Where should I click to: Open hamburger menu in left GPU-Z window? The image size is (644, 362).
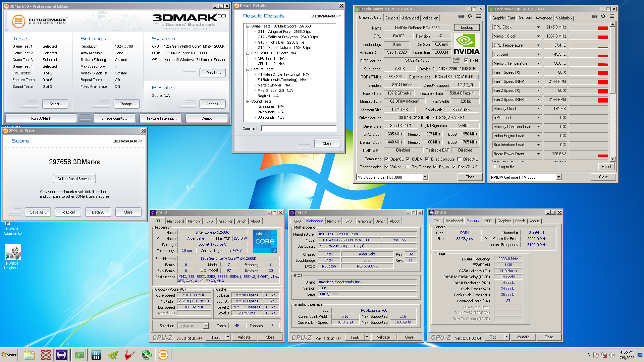tap(479, 16)
